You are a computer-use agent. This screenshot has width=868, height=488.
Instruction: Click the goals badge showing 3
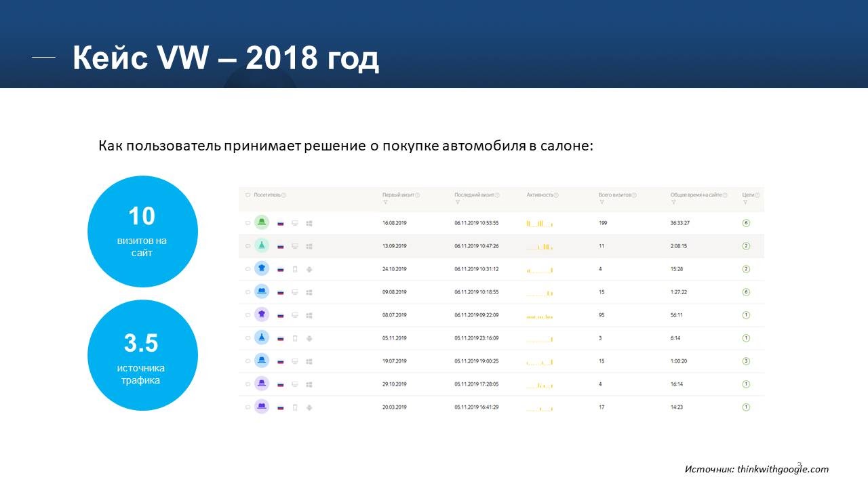click(x=746, y=361)
